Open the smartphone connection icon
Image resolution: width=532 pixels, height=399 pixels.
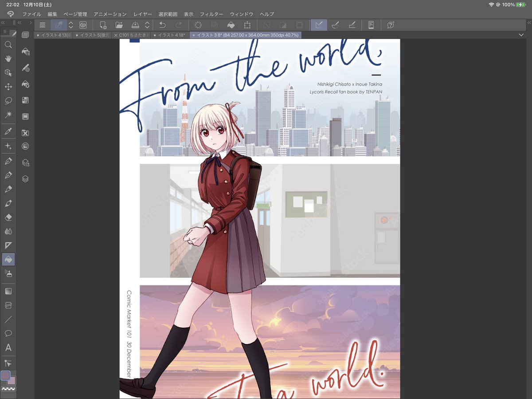[x=371, y=25]
